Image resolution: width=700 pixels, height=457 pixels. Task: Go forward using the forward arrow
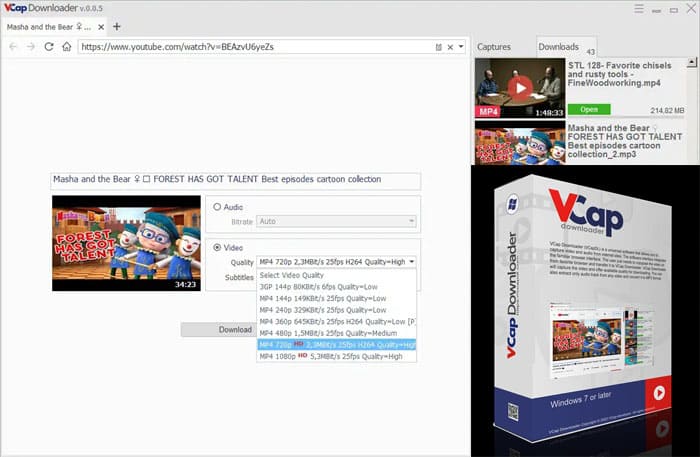click(30, 46)
